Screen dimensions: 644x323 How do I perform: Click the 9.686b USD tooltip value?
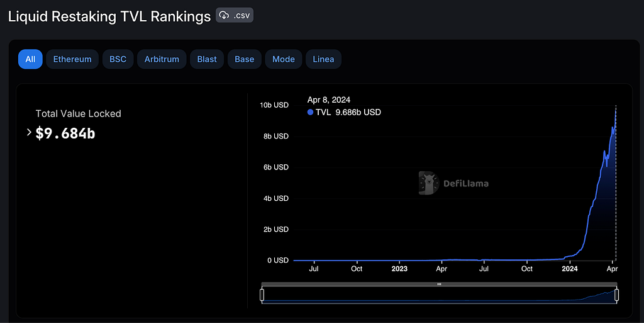[358, 112]
